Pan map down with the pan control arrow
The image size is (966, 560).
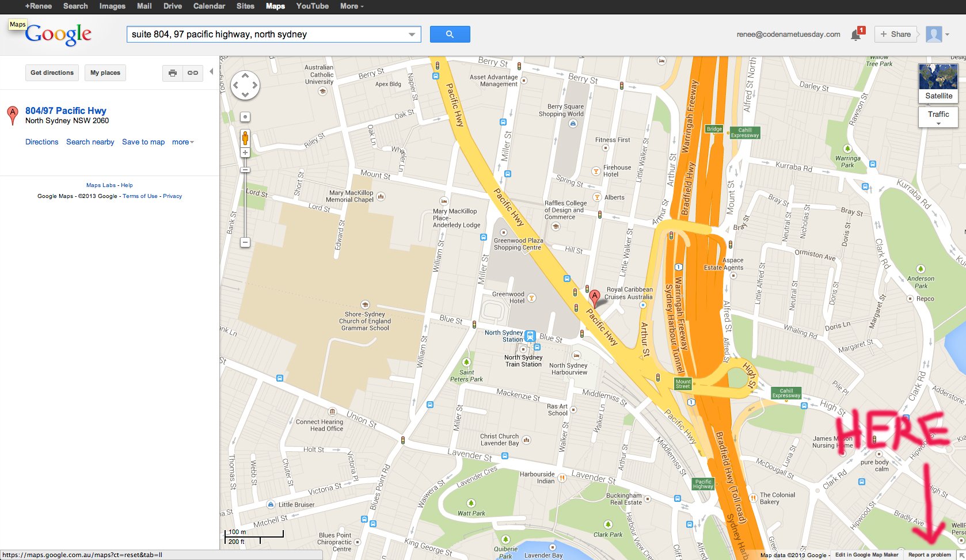[245, 95]
